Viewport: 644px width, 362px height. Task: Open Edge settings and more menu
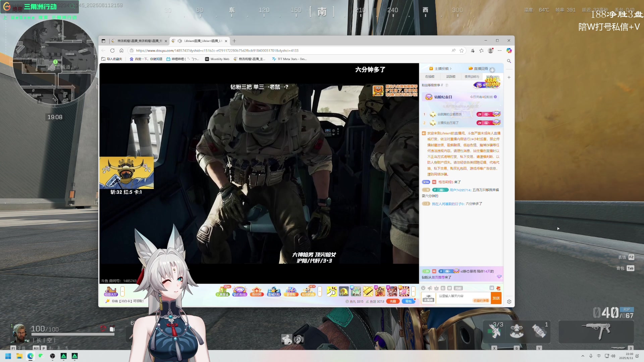coord(499,51)
